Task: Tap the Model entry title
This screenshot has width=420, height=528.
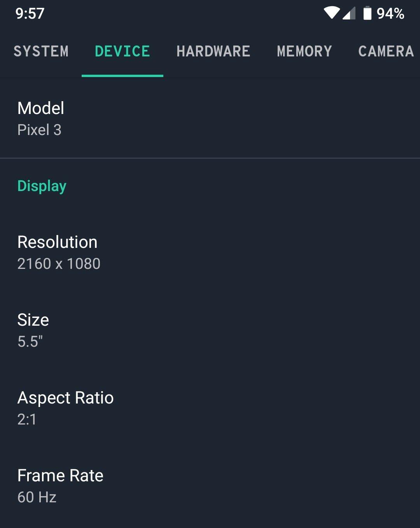Action: (x=41, y=108)
